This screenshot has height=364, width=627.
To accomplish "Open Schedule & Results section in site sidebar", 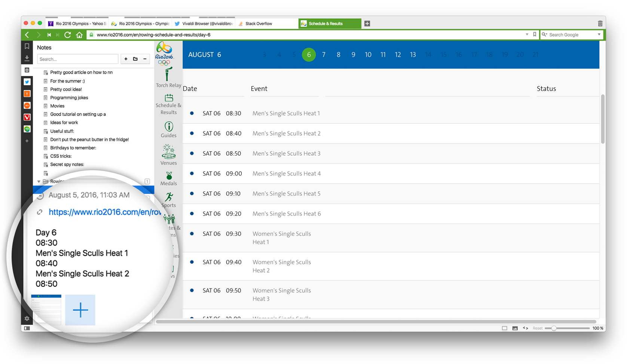I will [168, 104].
